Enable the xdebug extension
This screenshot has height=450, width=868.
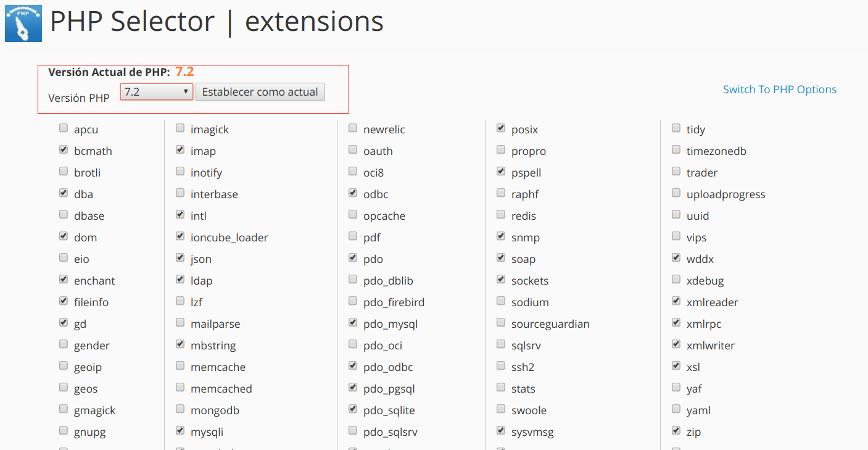tap(676, 279)
